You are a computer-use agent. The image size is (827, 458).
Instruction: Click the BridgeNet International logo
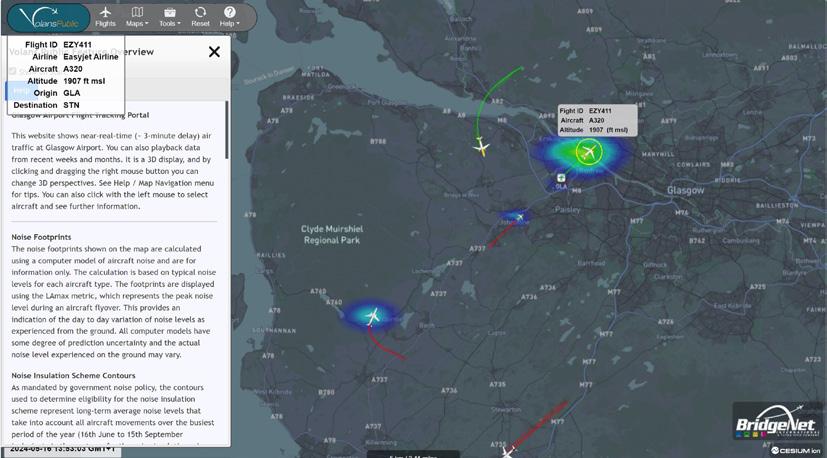778,421
